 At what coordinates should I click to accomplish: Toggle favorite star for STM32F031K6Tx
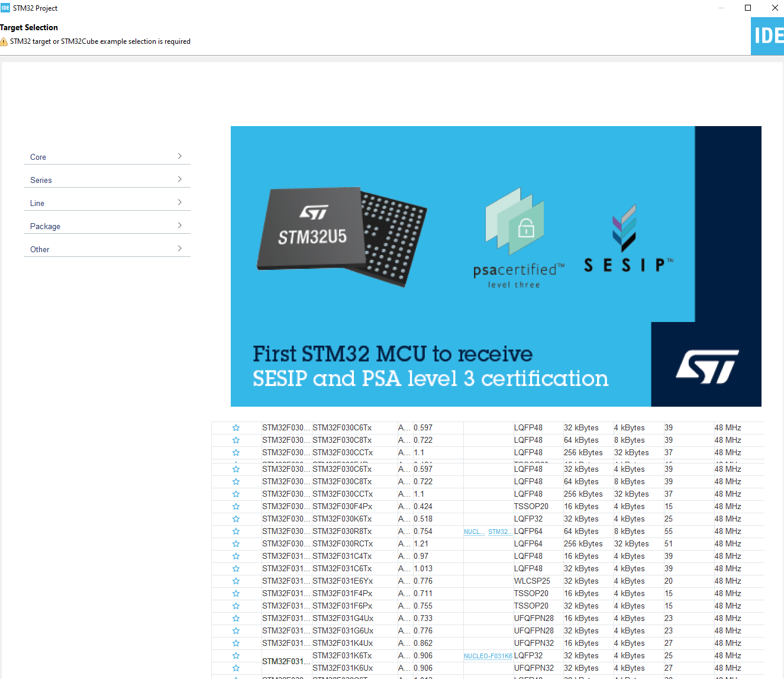pos(236,655)
